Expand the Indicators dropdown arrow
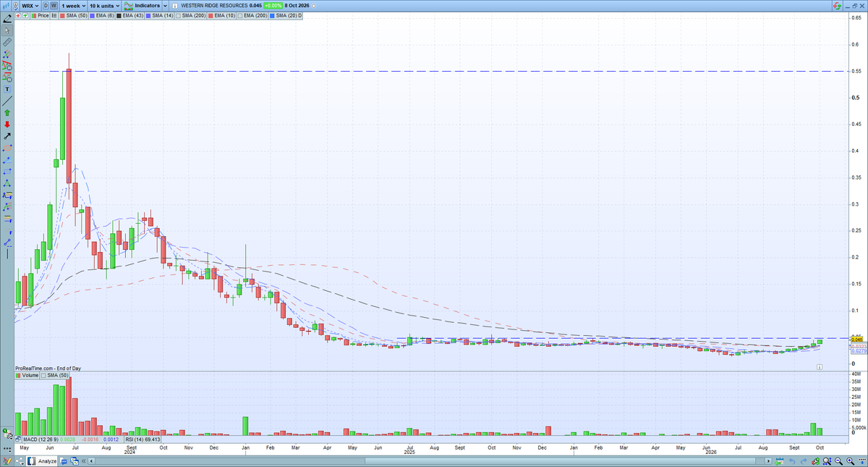Screen dimensions: 868x467 (x=166, y=6)
